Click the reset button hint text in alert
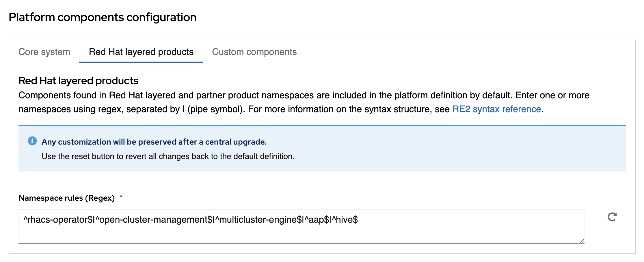This screenshot has height=262, width=644. click(168, 156)
